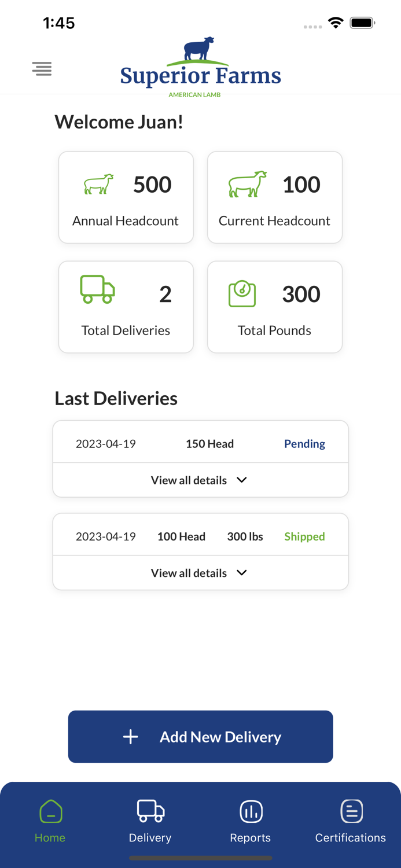Screen dimensions: 401x868
Task: Open the hamburger menu icon
Action: coord(42,69)
